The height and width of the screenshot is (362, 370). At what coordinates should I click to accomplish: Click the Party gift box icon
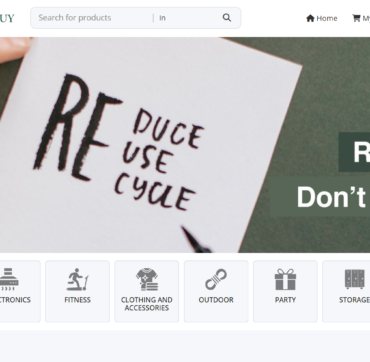click(x=285, y=279)
